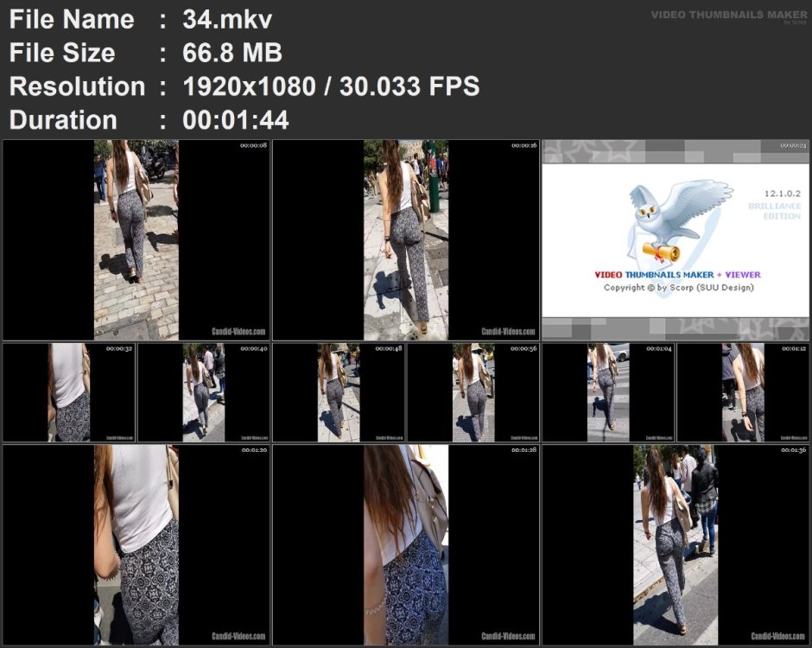Select the last thumbnail timestamped 00:01:36
Viewport: 812px width, 648px height.
(676, 544)
